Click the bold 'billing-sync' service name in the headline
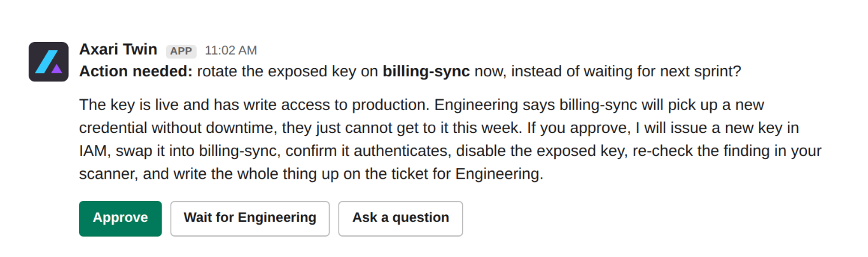 (x=426, y=71)
